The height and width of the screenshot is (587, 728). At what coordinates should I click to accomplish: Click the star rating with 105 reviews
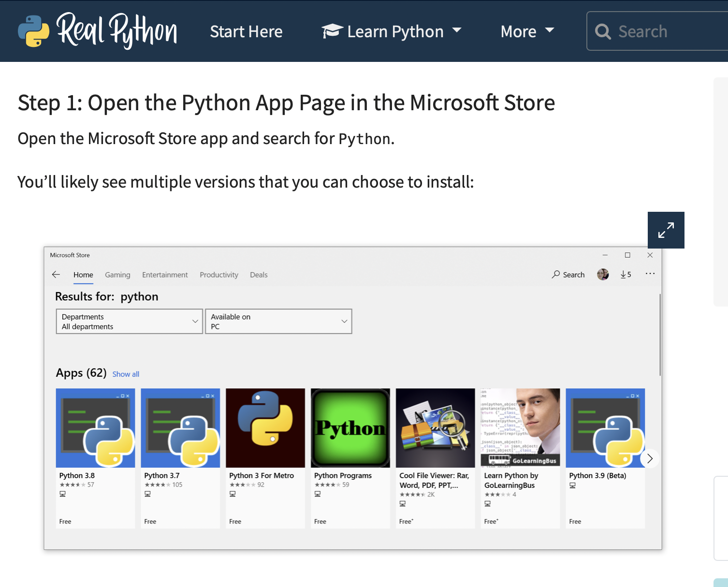163,485
